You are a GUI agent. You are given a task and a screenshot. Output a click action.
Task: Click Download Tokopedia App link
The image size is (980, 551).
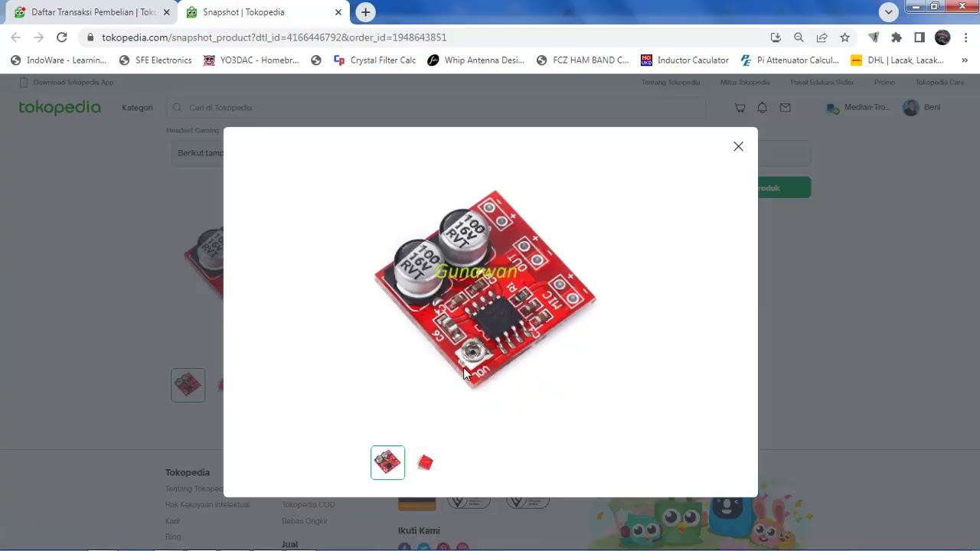coord(67,83)
